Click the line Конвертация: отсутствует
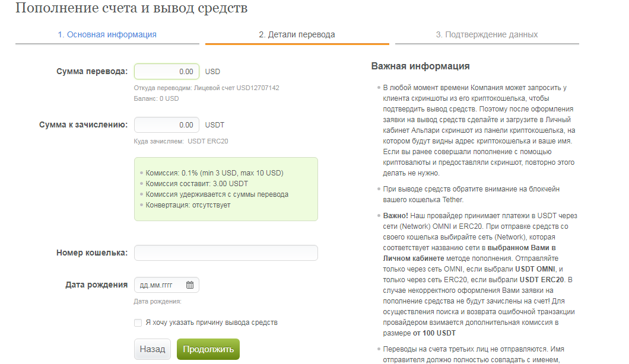 pos(188,205)
